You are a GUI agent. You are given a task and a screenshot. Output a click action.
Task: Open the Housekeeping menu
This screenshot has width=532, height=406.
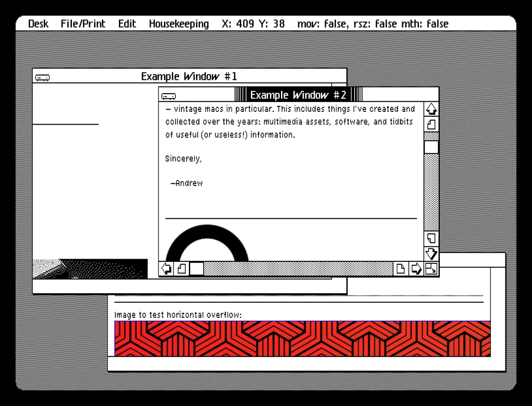tap(179, 24)
